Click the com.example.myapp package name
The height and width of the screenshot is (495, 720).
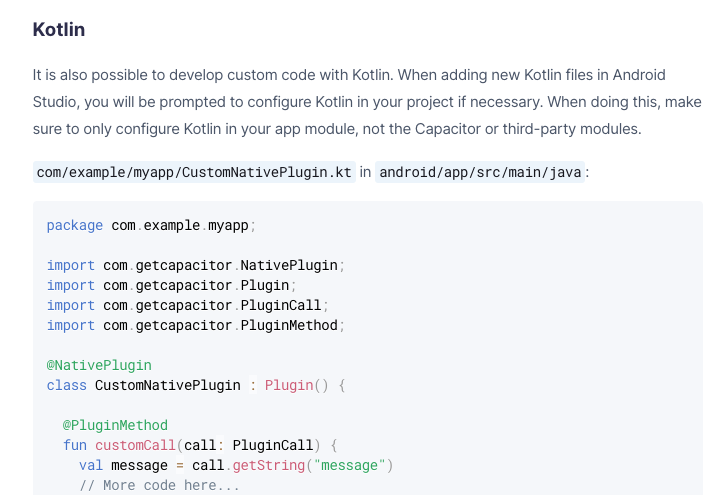180,225
